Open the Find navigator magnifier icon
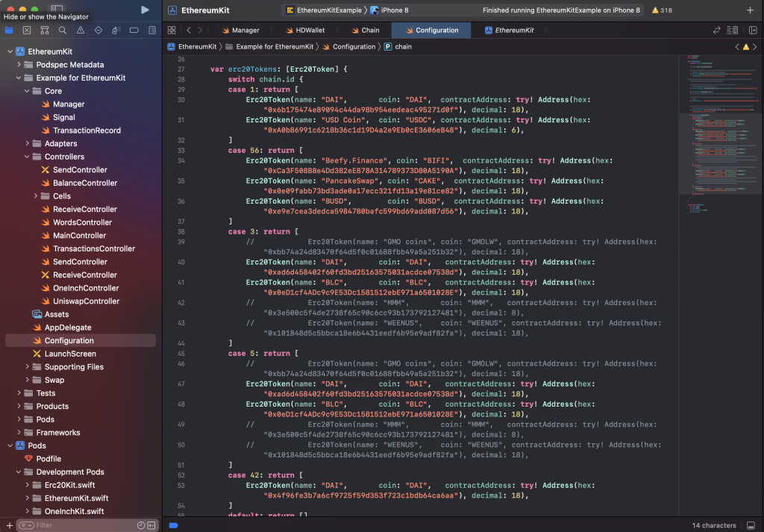Image resolution: width=764 pixels, height=532 pixels. click(x=63, y=31)
